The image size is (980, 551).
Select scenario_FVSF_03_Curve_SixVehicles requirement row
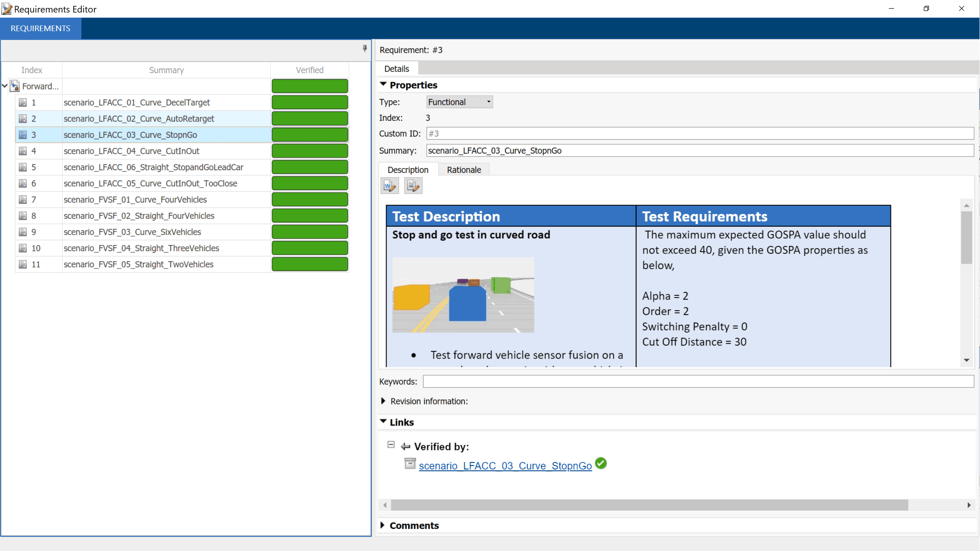132,232
